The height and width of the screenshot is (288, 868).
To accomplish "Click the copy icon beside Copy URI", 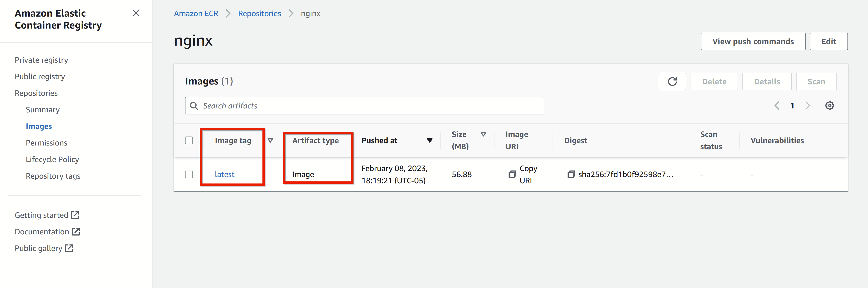I will point(512,174).
